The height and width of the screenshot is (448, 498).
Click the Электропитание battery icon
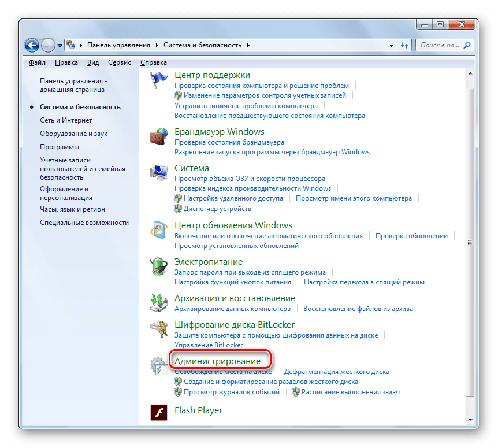(158, 267)
